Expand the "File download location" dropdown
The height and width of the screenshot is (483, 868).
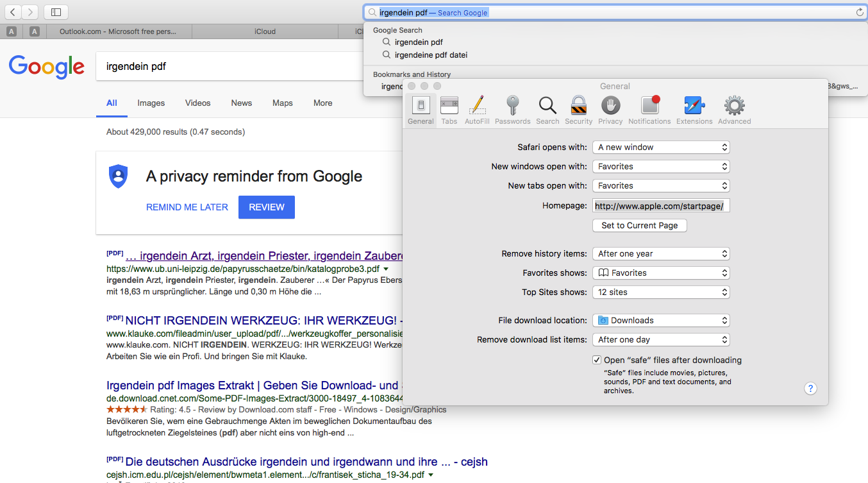(661, 320)
